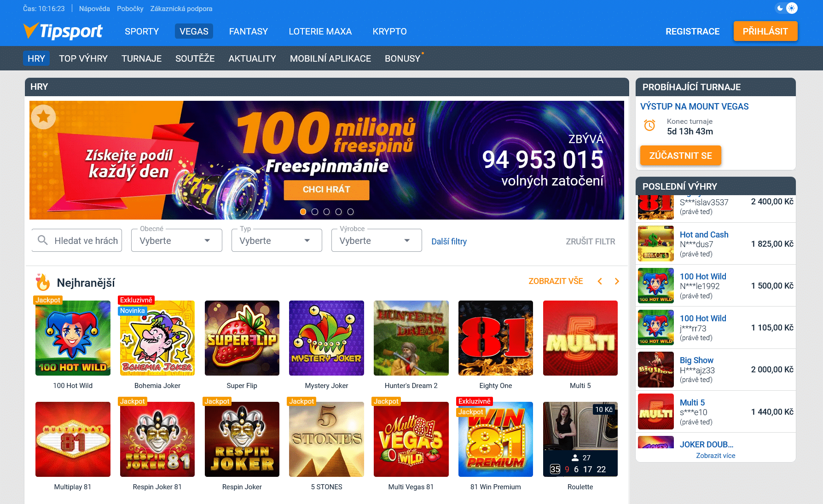Screen dimensions: 823x504
Task: Click the REGISTRACE link
Action: pos(693,31)
